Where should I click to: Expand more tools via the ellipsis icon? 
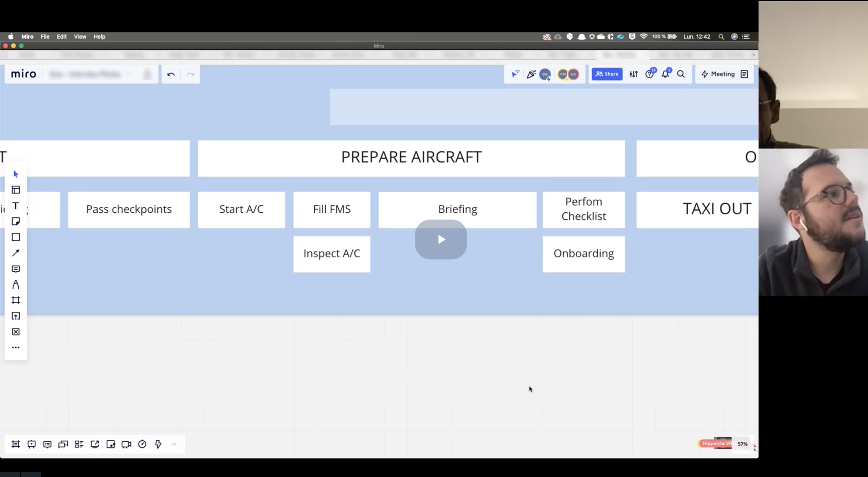[x=16, y=347]
